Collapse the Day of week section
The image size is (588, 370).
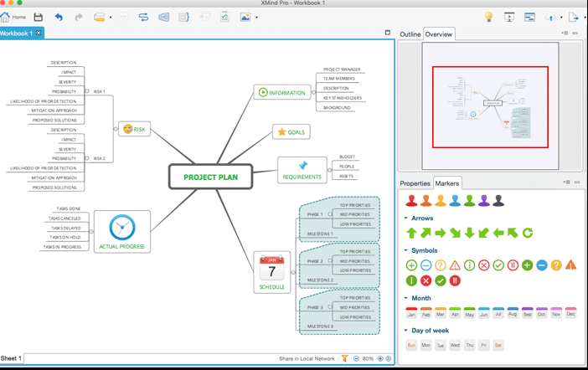(x=406, y=331)
